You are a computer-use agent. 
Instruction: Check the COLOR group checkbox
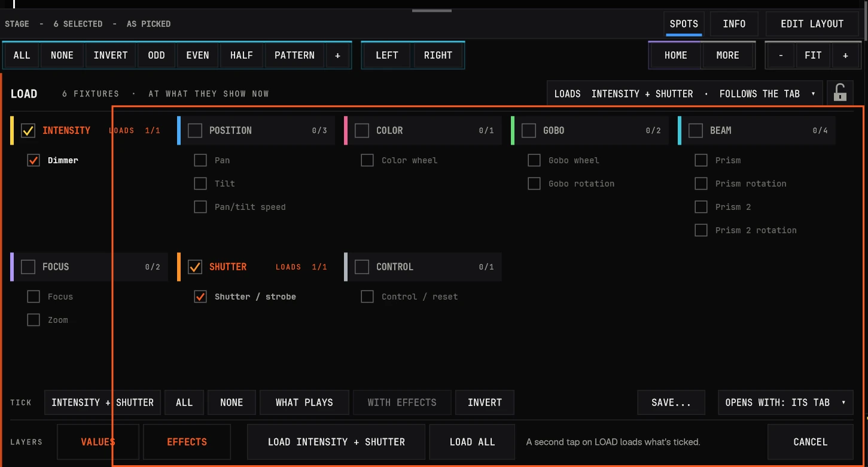click(362, 130)
